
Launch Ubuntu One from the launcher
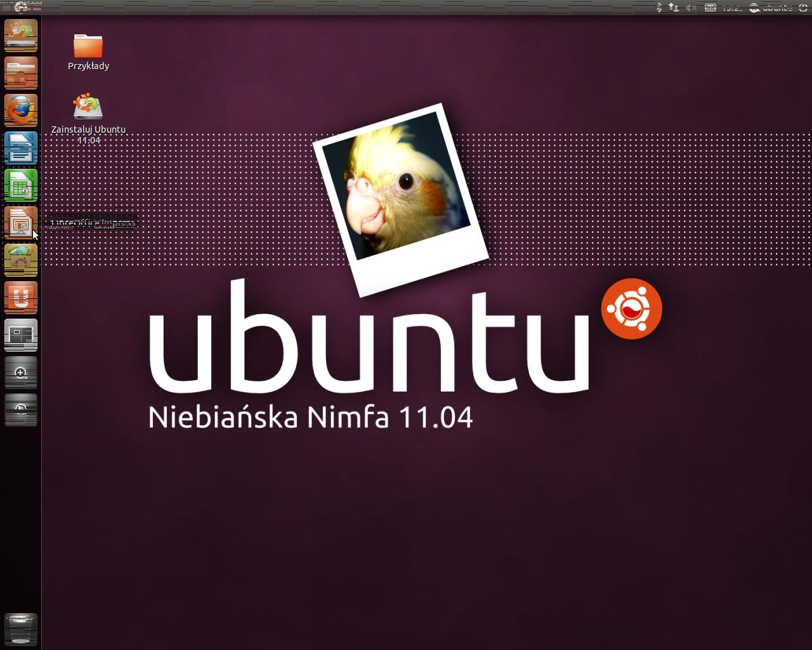[21, 298]
